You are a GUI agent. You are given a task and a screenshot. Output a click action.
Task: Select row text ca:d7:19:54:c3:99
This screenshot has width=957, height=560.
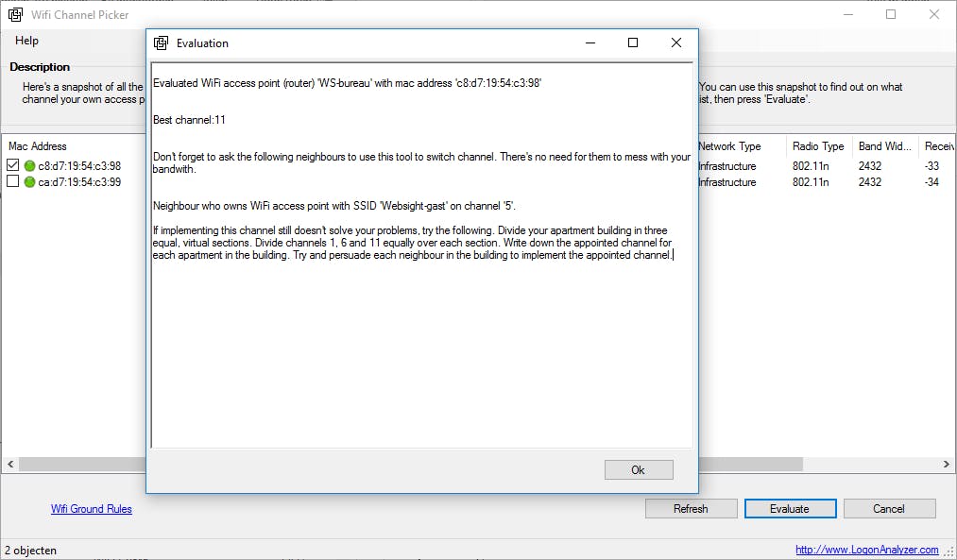[x=79, y=181]
